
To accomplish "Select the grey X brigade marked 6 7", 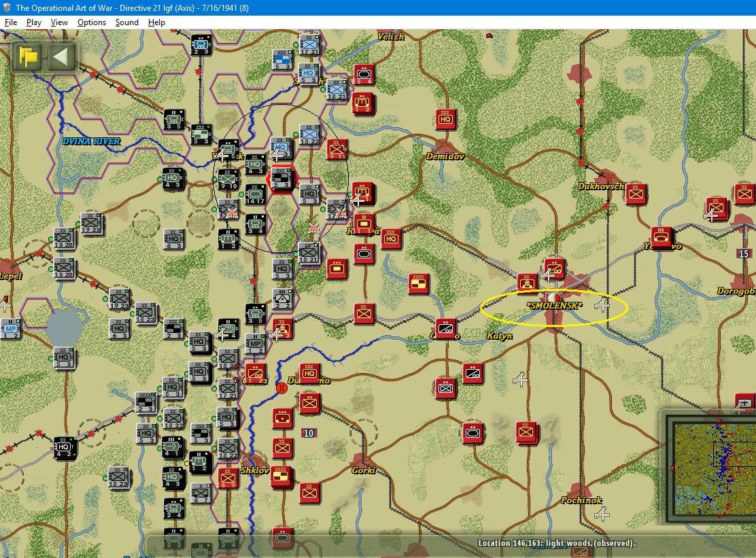I will 201,494.
